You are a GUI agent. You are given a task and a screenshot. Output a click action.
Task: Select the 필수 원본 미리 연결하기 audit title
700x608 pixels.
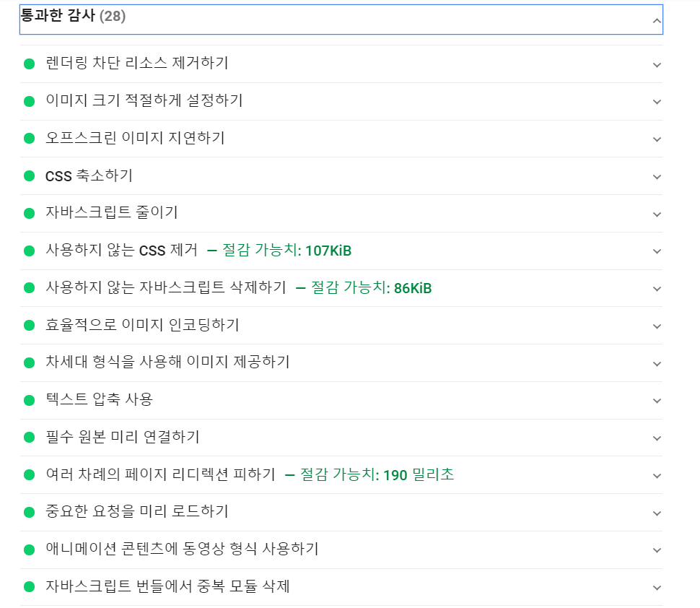tap(123, 437)
